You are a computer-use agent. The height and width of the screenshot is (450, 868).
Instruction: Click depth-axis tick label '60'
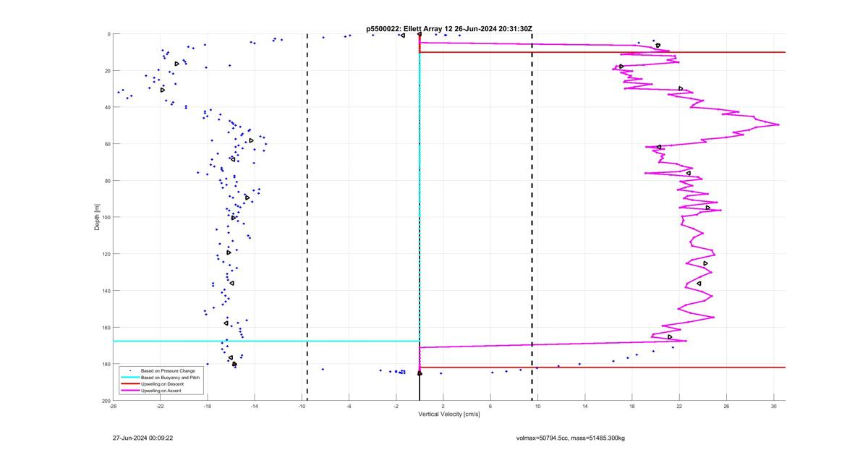pyautogui.click(x=107, y=144)
